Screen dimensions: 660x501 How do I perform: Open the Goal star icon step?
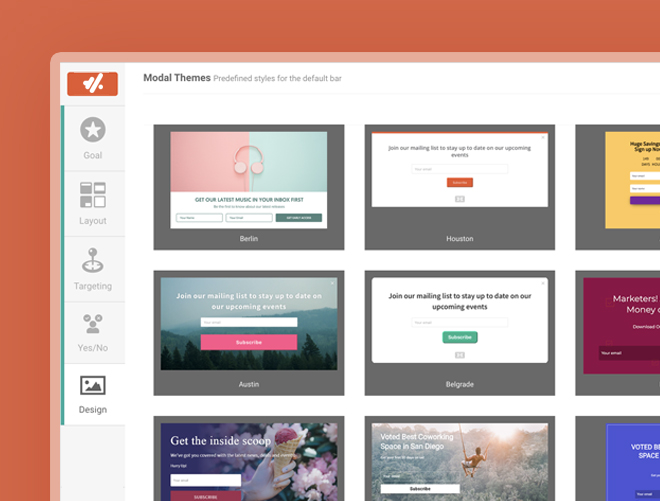click(x=93, y=129)
